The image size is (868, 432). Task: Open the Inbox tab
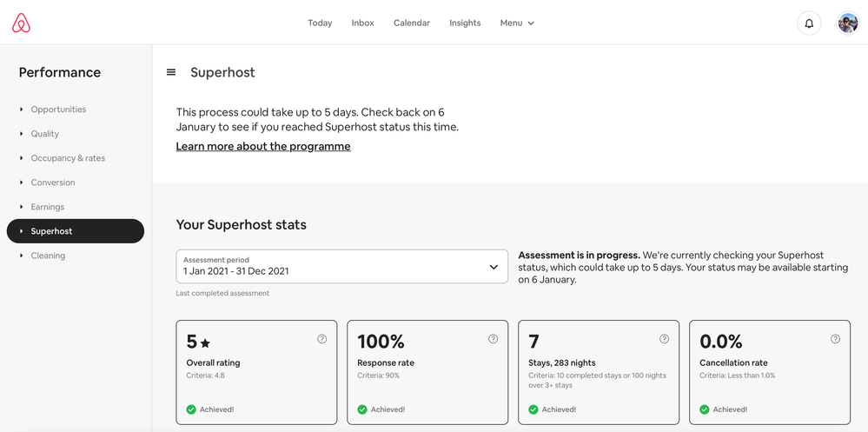pyautogui.click(x=362, y=23)
